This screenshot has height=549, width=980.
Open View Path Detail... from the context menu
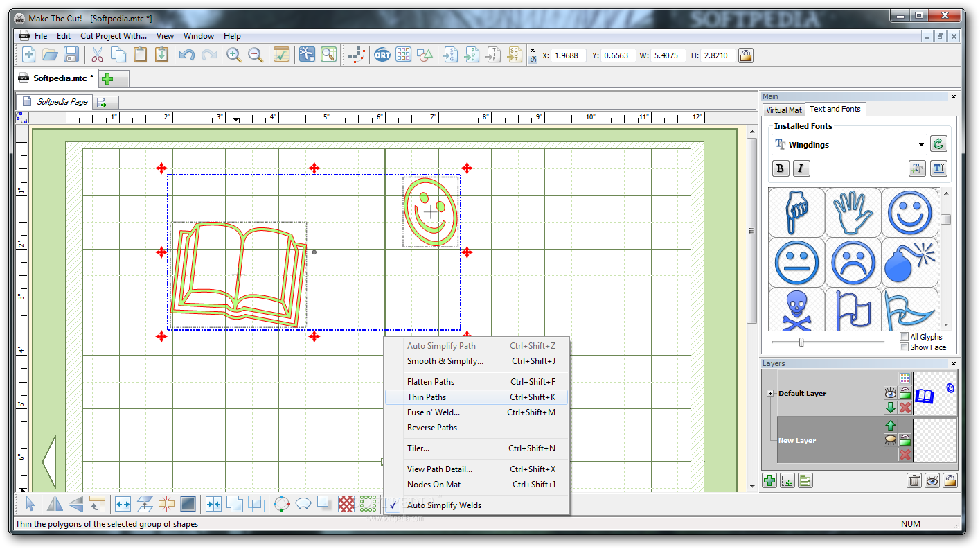tap(476, 469)
